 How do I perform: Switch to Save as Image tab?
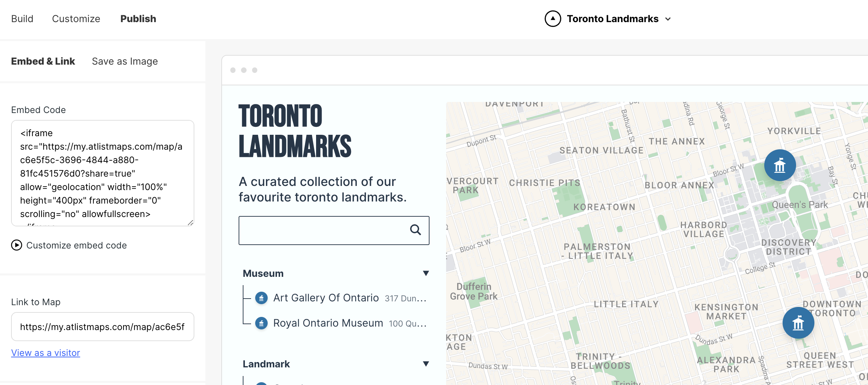[x=125, y=61]
